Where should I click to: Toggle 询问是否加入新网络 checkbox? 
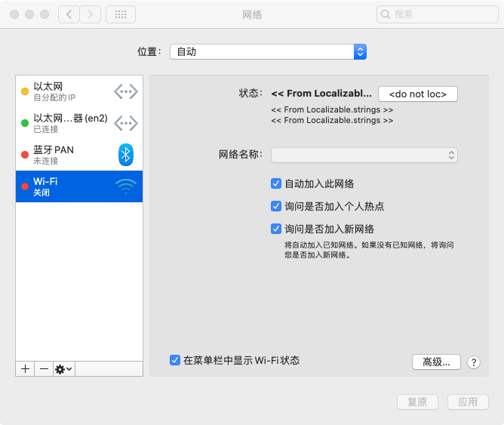coord(276,229)
